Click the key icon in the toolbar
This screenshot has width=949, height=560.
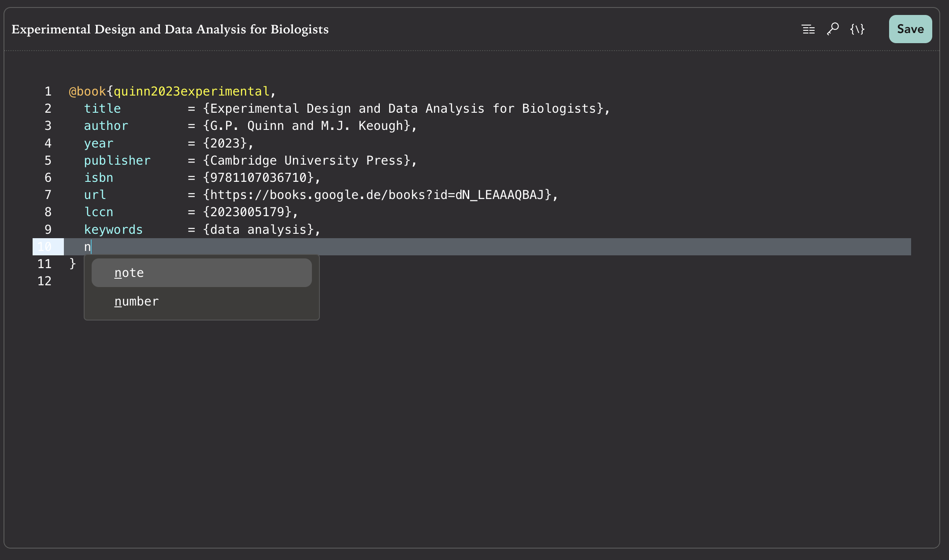(833, 29)
